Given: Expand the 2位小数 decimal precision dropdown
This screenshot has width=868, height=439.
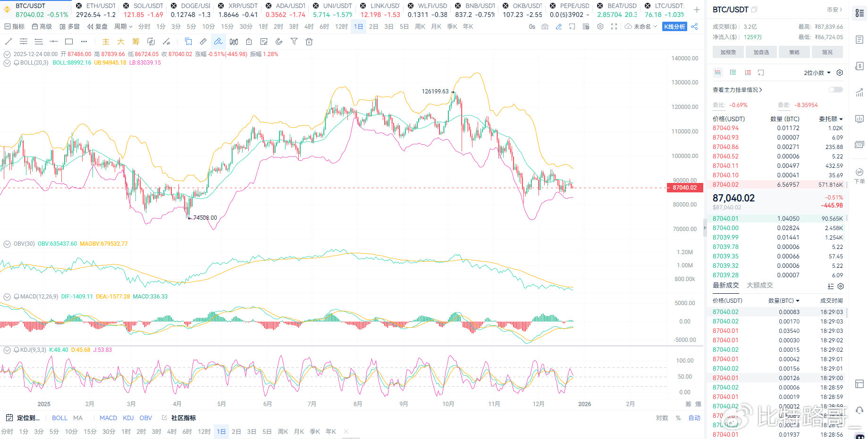Looking at the screenshot, I should click(x=817, y=73).
